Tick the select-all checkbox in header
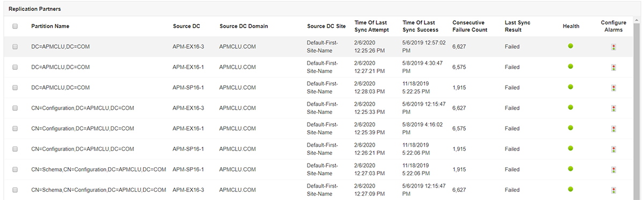644x200 pixels. point(15,26)
